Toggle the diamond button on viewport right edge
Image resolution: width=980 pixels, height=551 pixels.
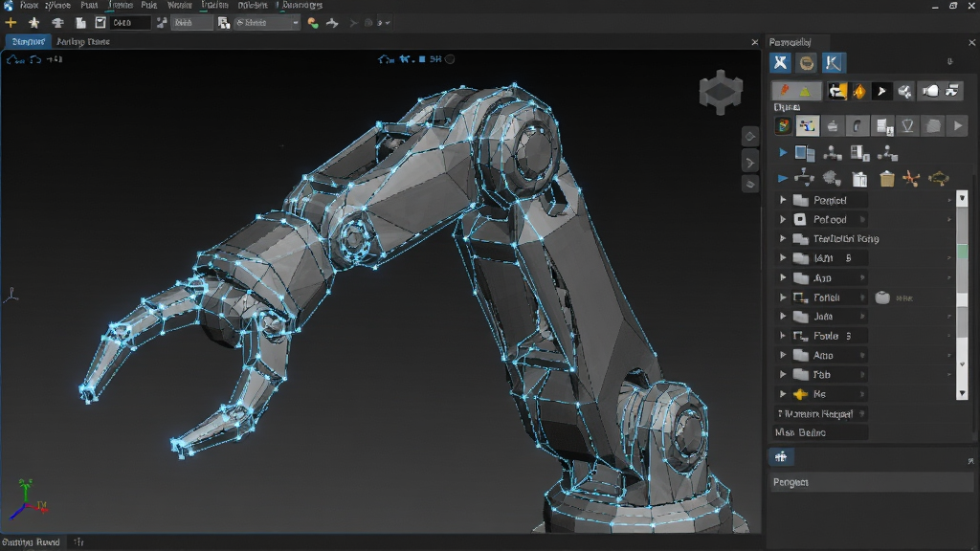(750, 136)
